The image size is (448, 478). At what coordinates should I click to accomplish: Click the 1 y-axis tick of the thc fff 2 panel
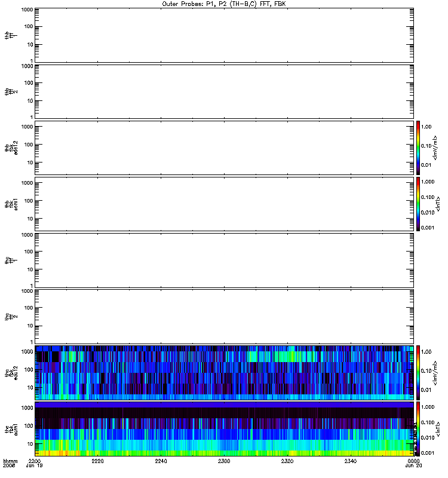coord(32,342)
